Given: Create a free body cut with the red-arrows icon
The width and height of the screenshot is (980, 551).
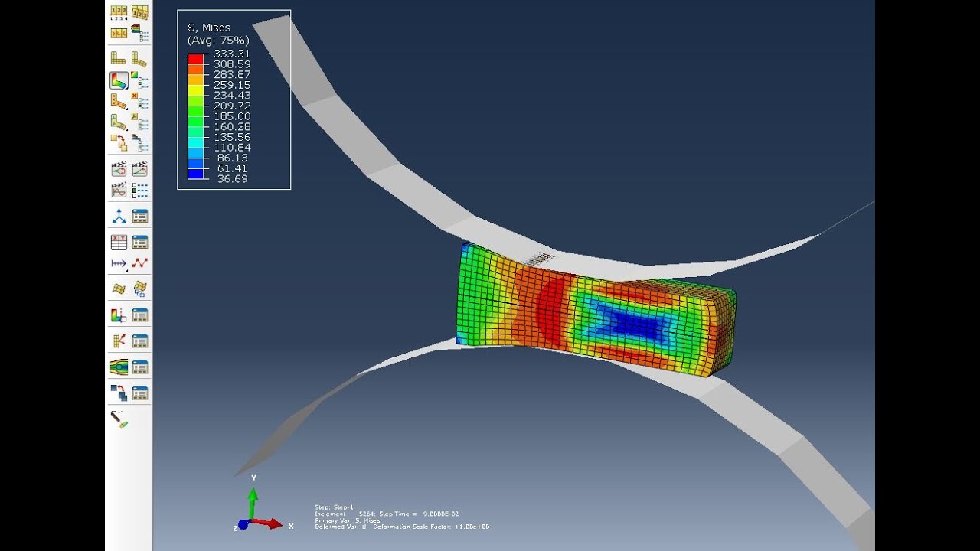Looking at the screenshot, I should coord(119,341).
